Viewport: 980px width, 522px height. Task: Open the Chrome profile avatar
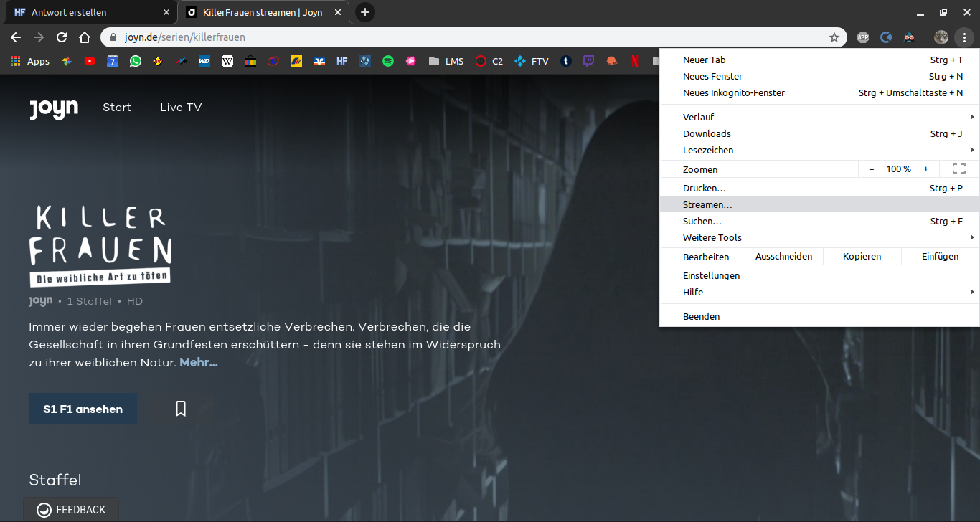point(941,37)
